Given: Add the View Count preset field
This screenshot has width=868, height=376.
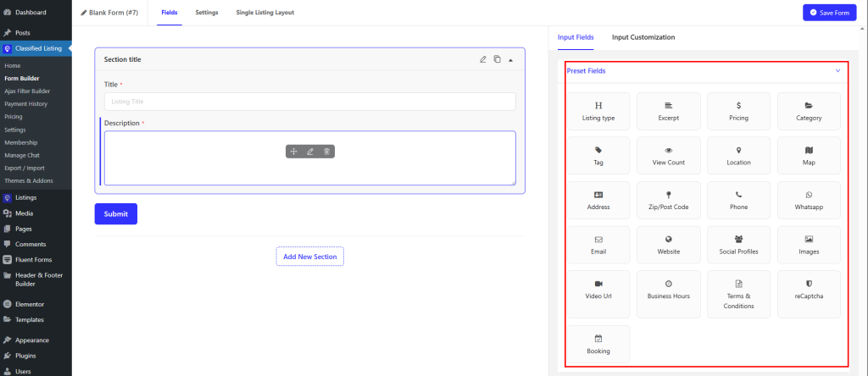Looking at the screenshot, I should [x=669, y=156].
